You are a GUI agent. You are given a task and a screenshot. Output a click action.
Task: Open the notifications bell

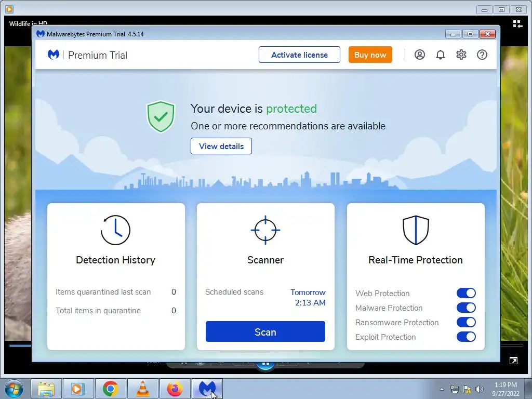click(441, 55)
